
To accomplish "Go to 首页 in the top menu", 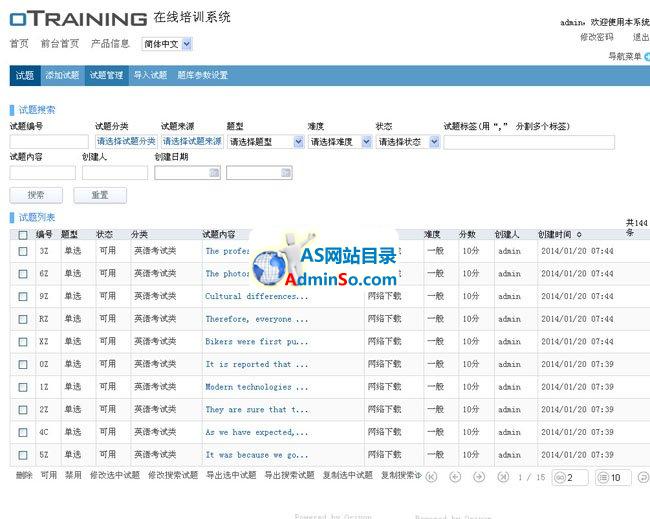I will click(19, 44).
